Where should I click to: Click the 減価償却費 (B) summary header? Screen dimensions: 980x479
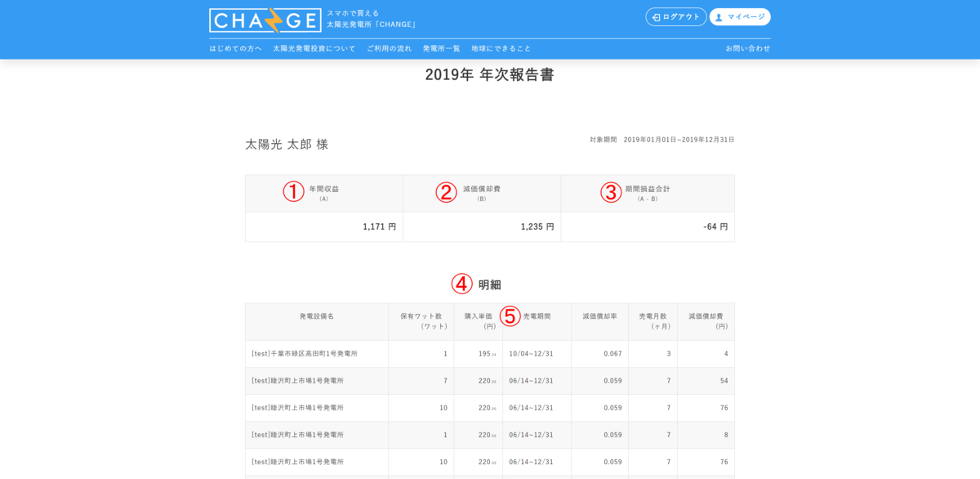click(482, 193)
